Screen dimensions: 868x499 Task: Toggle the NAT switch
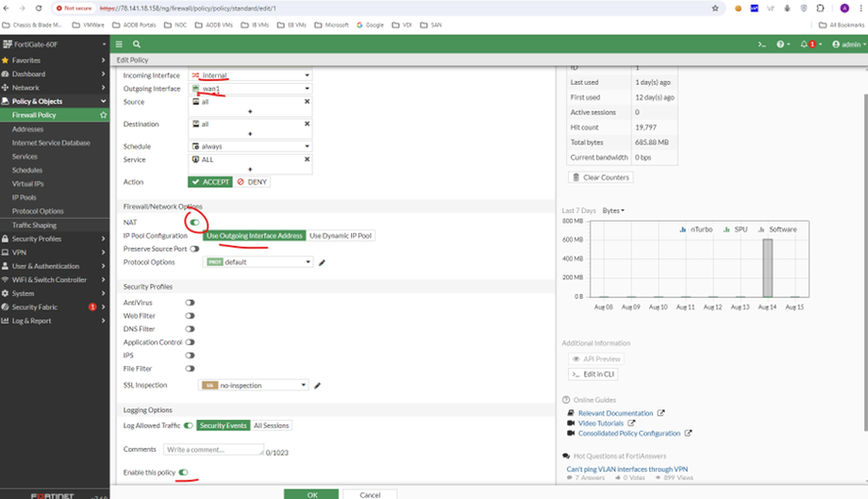click(x=195, y=223)
